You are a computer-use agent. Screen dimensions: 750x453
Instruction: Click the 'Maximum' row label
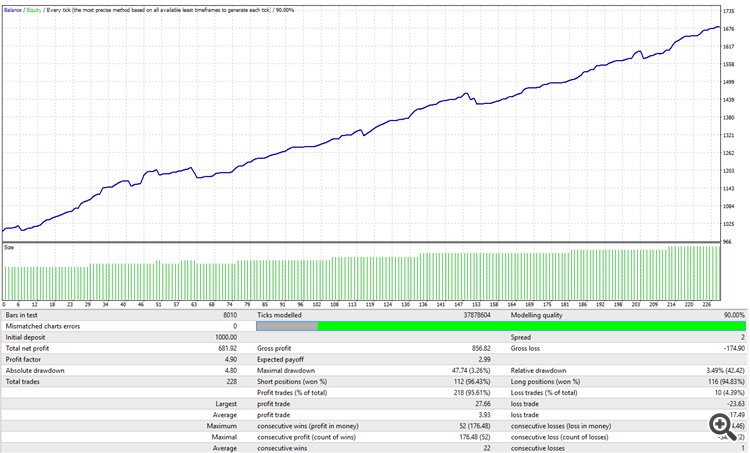click(221, 426)
